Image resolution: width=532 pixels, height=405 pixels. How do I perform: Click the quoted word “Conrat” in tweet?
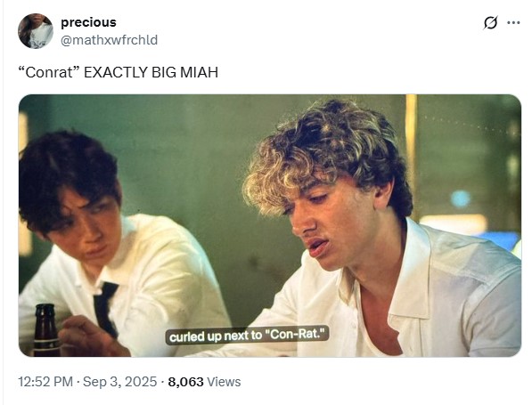[x=49, y=72]
